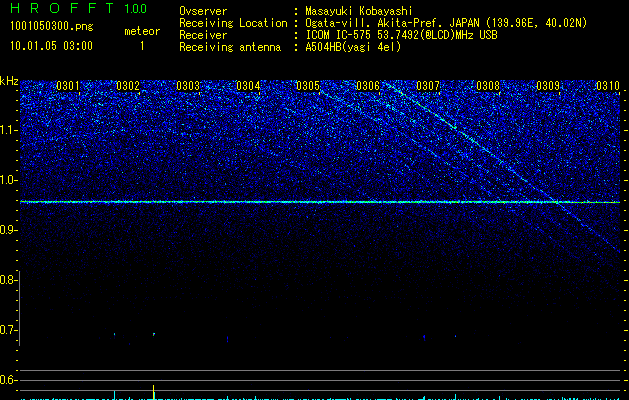Click the 0.6 frequency axis label
Viewport: 629px width, 400px height.
(8, 380)
